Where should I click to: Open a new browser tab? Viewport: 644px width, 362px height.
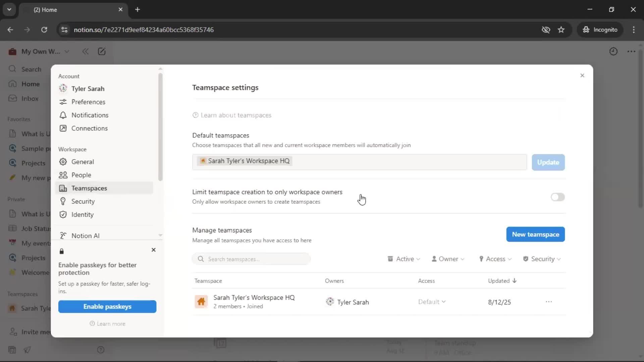tap(138, 9)
